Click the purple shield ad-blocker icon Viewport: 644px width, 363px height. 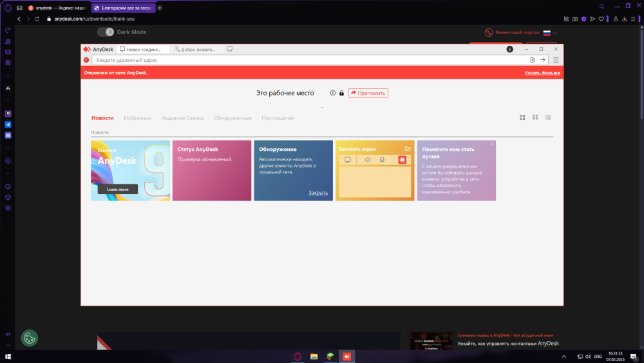pyautogui.click(x=583, y=19)
